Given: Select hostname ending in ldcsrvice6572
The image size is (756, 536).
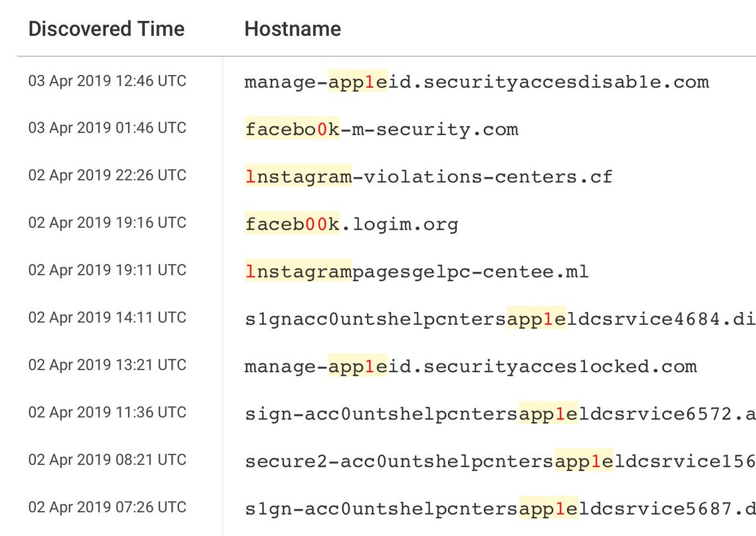Looking at the screenshot, I should [x=500, y=414].
